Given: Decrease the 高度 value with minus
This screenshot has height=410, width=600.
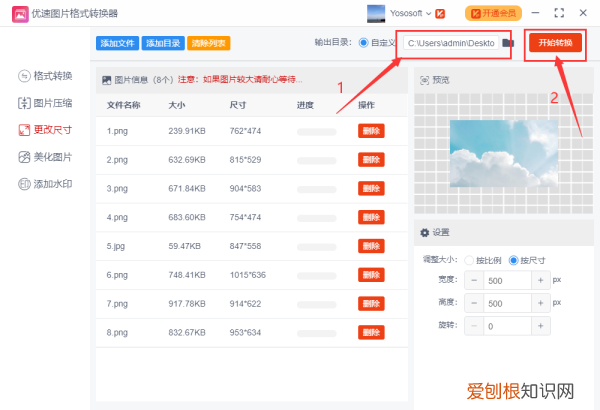Looking at the screenshot, I should (x=474, y=303).
